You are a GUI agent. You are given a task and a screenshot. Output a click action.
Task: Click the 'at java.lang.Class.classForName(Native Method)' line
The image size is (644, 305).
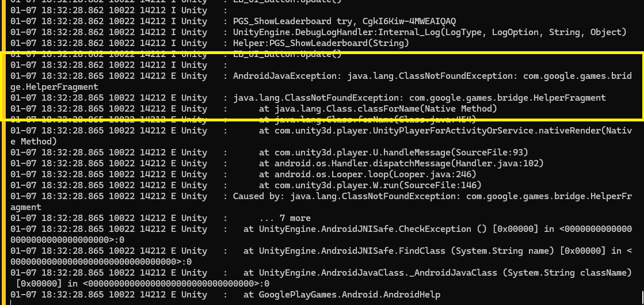click(253, 109)
